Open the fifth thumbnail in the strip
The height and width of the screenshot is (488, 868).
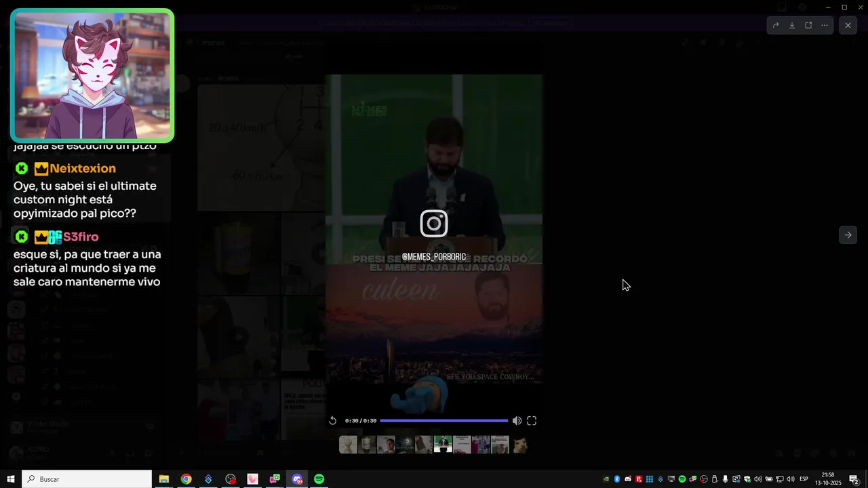[424, 445]
